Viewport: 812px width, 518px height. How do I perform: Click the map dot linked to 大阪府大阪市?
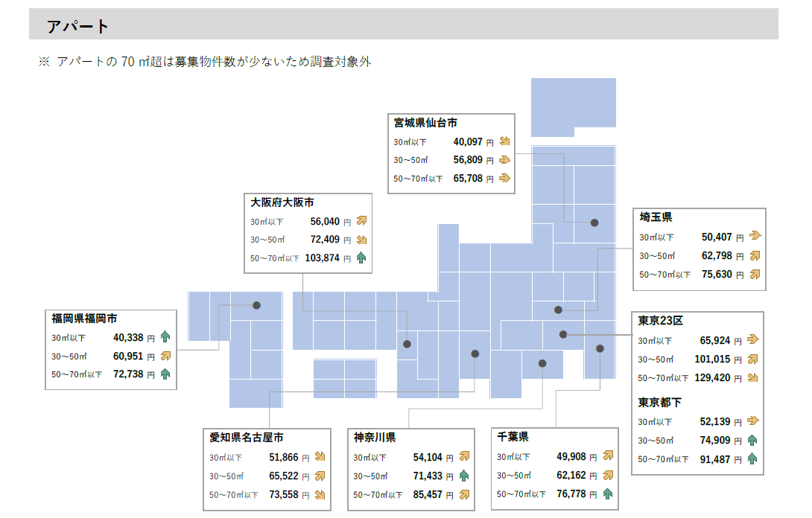tap(407, 344)
